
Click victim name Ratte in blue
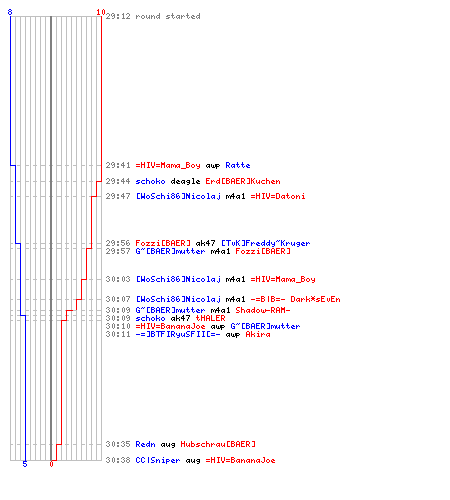point(238,165)
